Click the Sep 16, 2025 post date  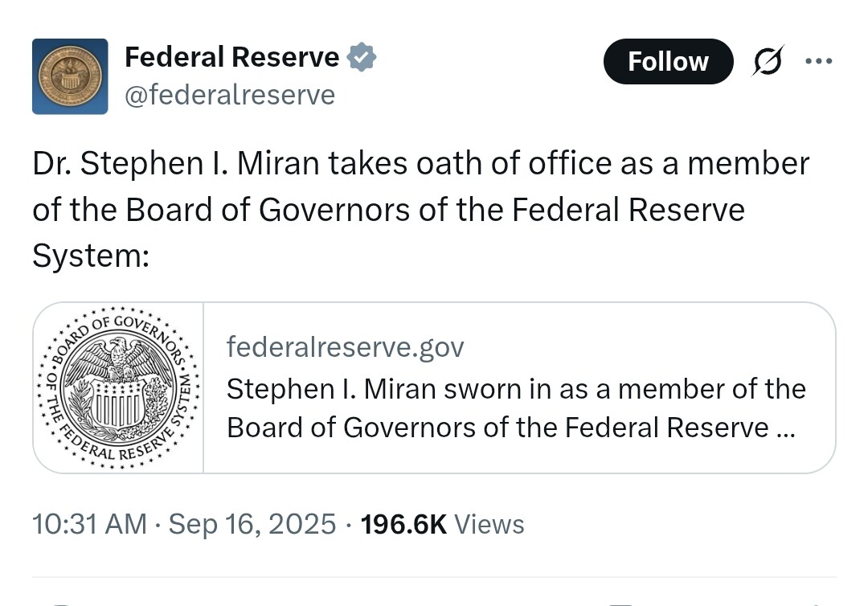tap(252, 524)
